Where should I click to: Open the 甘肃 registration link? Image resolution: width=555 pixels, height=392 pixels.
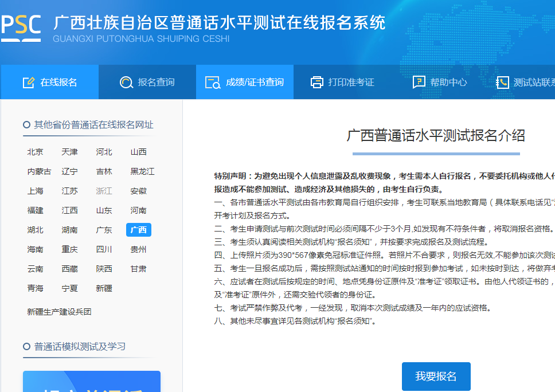pos(138,269)
